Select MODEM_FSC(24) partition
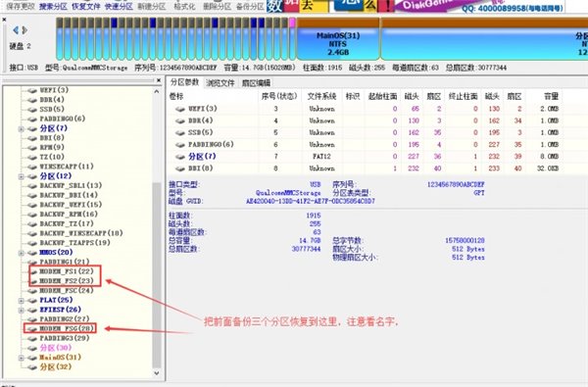Viewport: 588px width, 387px height. (x=67, y=291)
